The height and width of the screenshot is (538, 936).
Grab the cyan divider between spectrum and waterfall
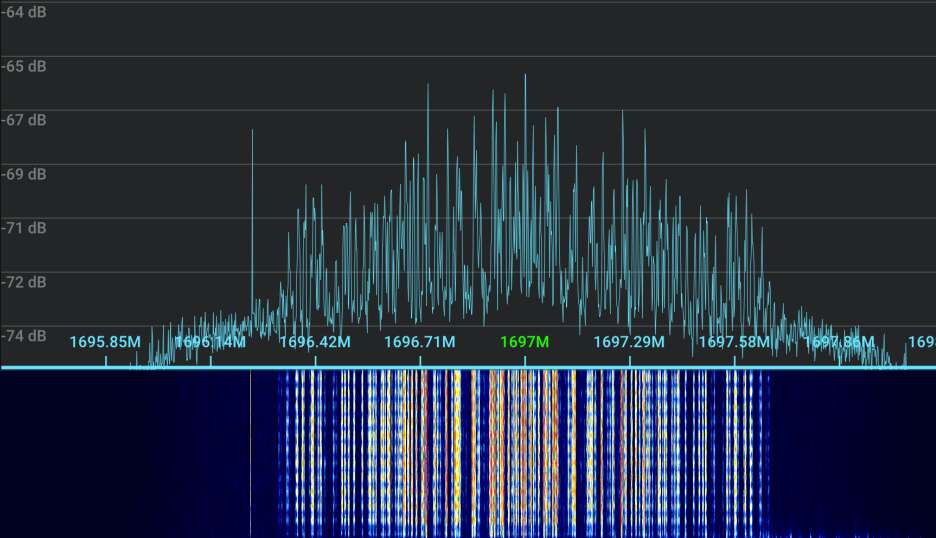468,368
